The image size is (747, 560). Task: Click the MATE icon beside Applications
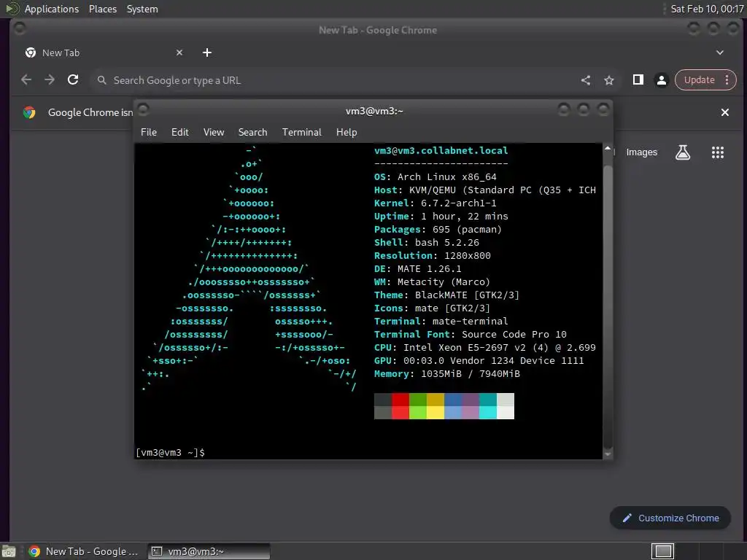pyautogui.click(x=12, y=9)
